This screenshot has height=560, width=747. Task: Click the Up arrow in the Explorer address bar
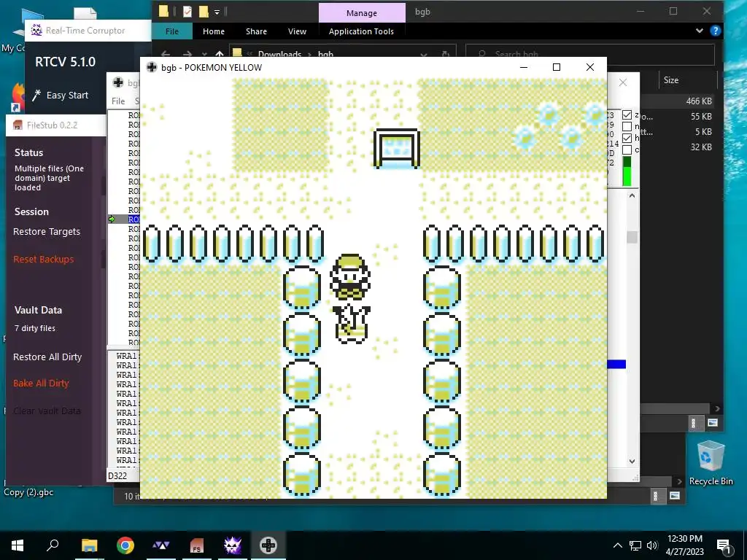[220, 54]
